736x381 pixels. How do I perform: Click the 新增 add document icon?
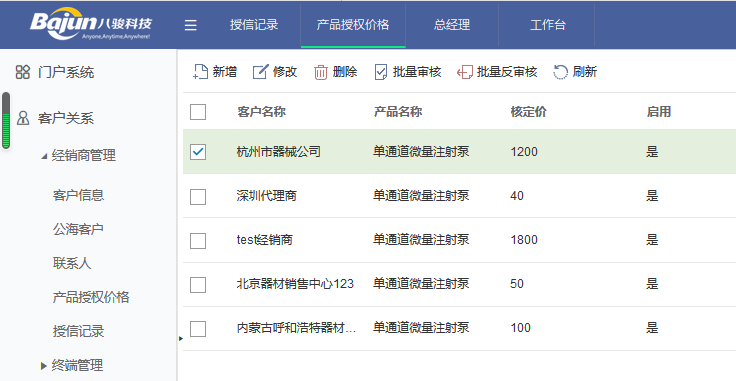pos(200,72)
